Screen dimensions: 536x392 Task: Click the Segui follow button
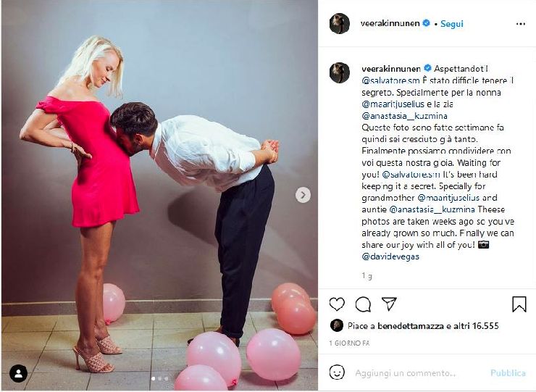pyautogui.click(x=451, y=24)
